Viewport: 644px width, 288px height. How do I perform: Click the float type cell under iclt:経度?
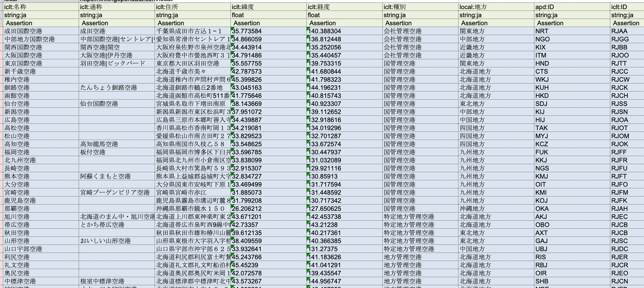(x=345, y=15)
